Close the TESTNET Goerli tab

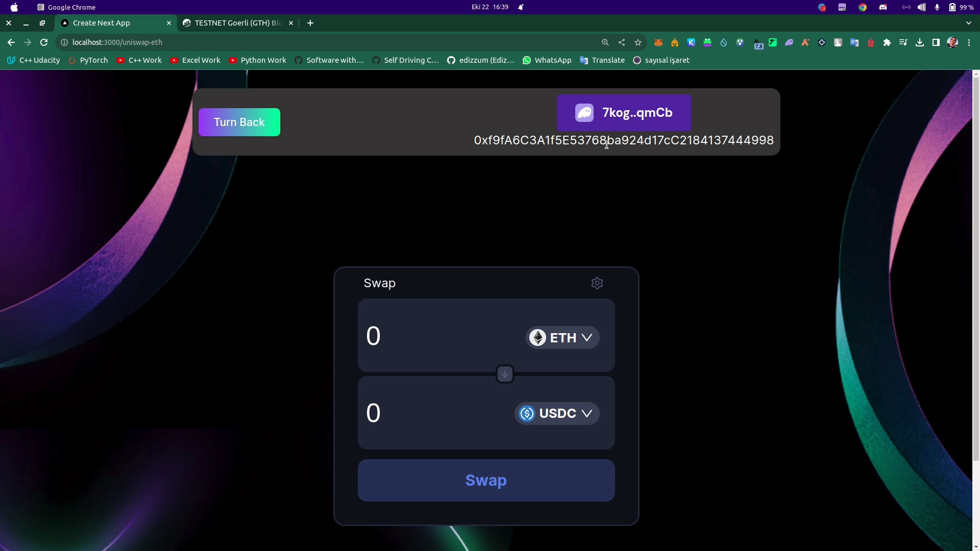click(291, 23)
